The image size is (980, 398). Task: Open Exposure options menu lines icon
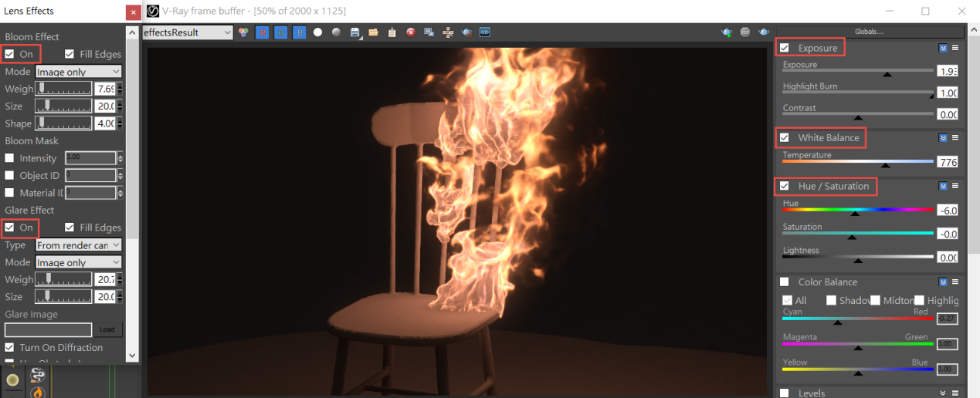click(x=955, y=48)
